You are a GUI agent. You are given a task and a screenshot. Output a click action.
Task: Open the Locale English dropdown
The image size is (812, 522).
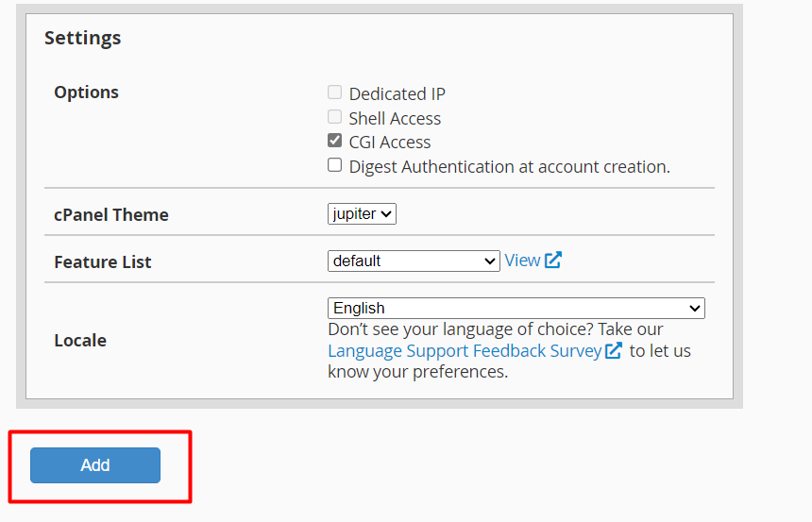tap(516, 309)
